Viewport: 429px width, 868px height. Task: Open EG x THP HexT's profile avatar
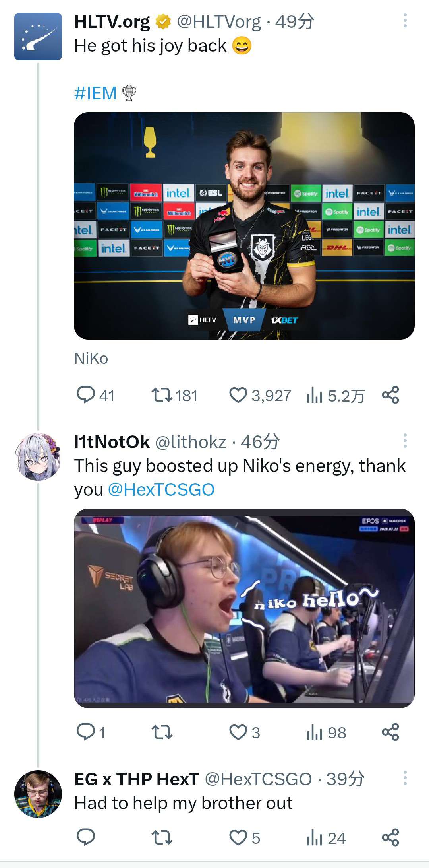coord(38,794)
